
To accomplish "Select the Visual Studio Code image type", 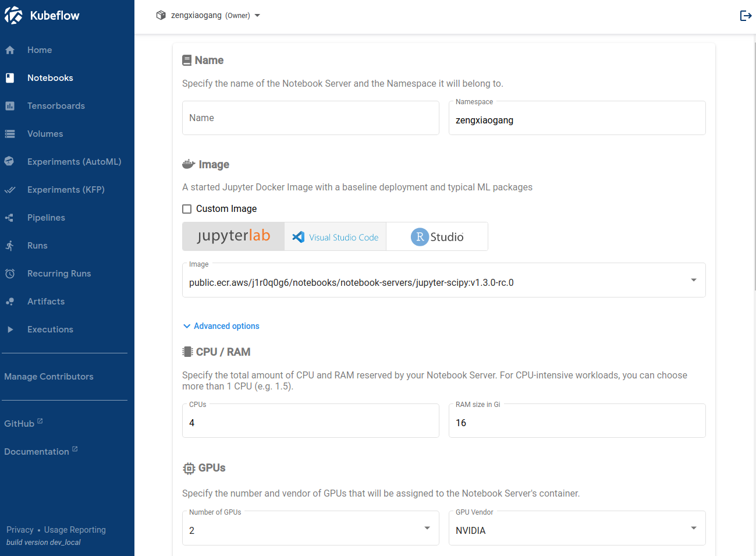I will click(335, 236).
